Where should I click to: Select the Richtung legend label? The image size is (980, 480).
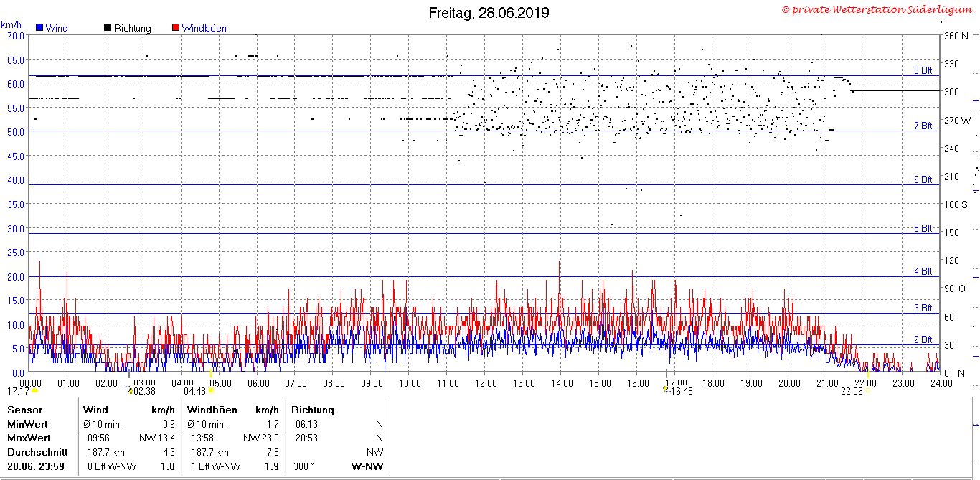(x=133, y=28)
